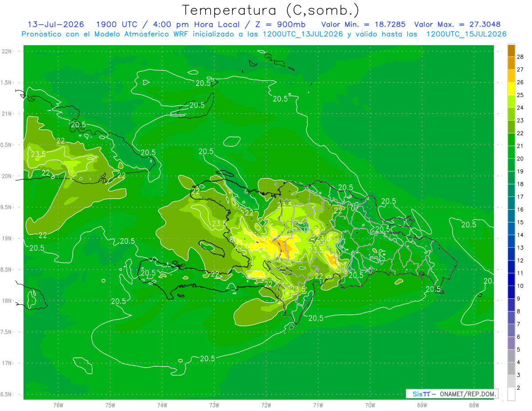Viewport: 532px width, 411px height.
Task: Click the '71W' longitude axis label
Action: (x=318, y=405)
